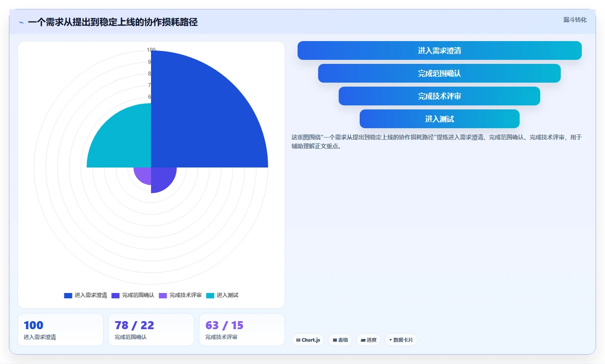Click the 数据卡片 tag chip
This screenshot has width=605, height=364.
click(401, 340)
